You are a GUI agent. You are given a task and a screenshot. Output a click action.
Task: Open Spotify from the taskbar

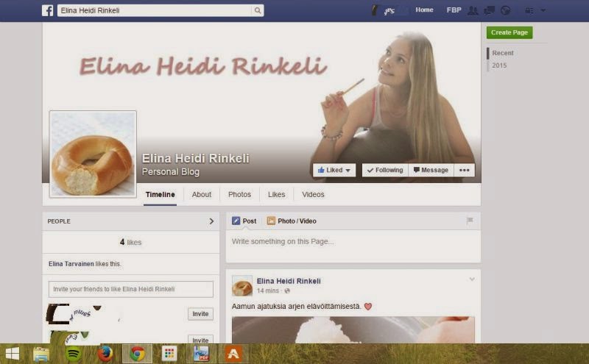73,354
